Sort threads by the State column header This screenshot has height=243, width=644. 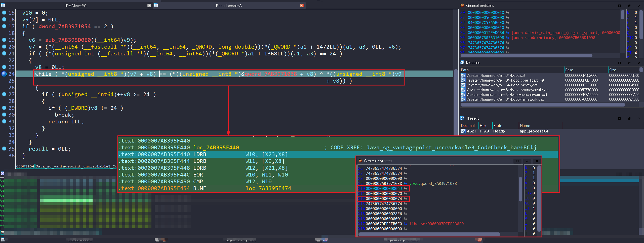click(506, 126)
